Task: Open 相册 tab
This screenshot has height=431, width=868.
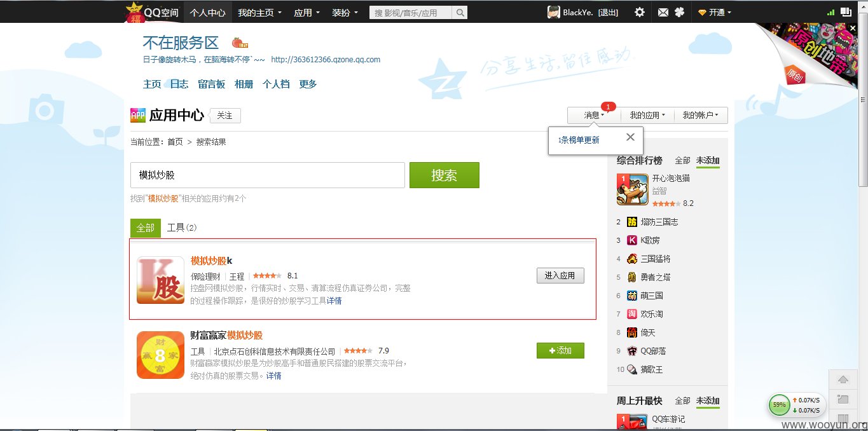Action: click(x=244, y=84)
